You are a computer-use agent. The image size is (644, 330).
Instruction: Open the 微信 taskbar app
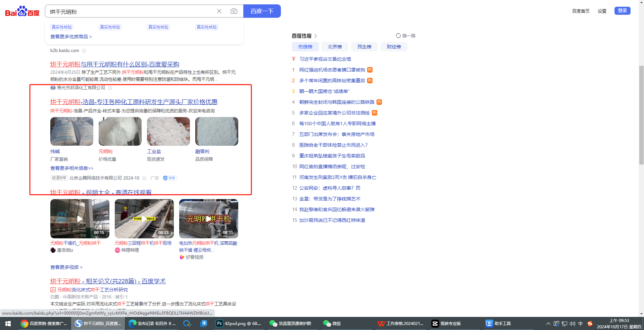click(332, 324)
